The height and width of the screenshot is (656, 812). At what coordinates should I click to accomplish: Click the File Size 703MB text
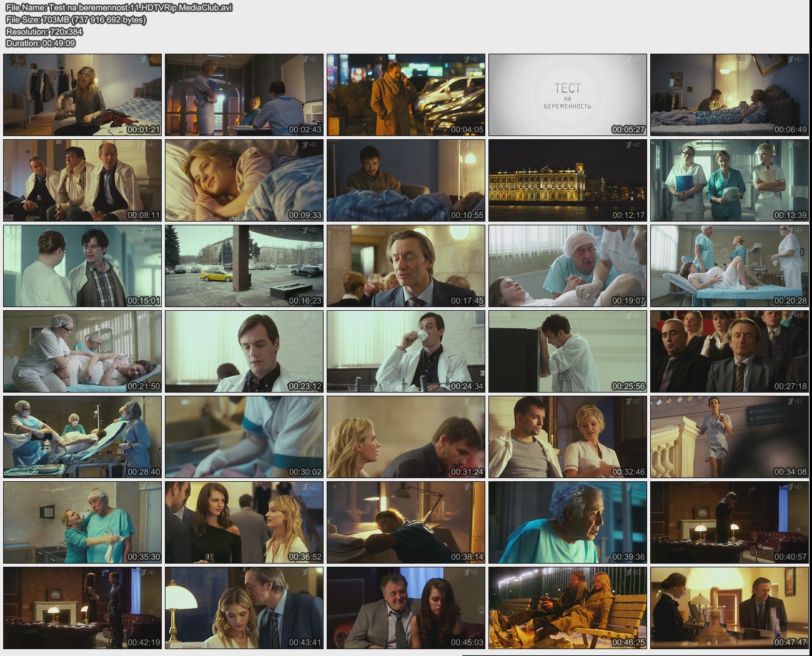[x=76, y=19]
